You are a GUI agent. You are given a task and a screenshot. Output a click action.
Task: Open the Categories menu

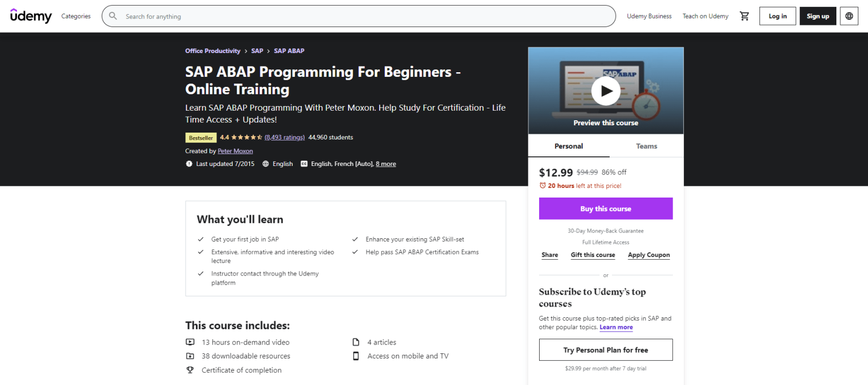(76, 16)
